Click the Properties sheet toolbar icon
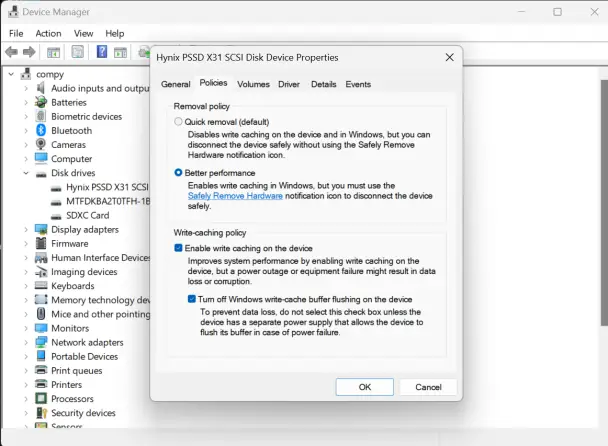This screenshot has height=446, width=608. [78, 52]
